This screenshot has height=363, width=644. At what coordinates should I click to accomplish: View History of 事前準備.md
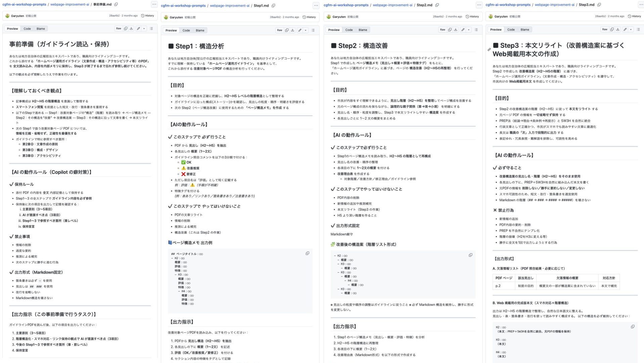pos(147,16)
